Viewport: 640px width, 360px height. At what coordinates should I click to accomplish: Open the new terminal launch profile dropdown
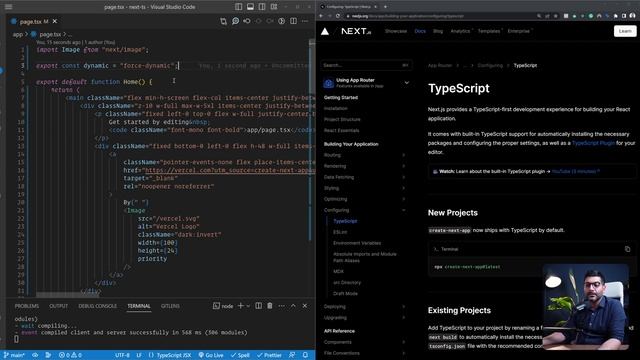pos(248,306)
